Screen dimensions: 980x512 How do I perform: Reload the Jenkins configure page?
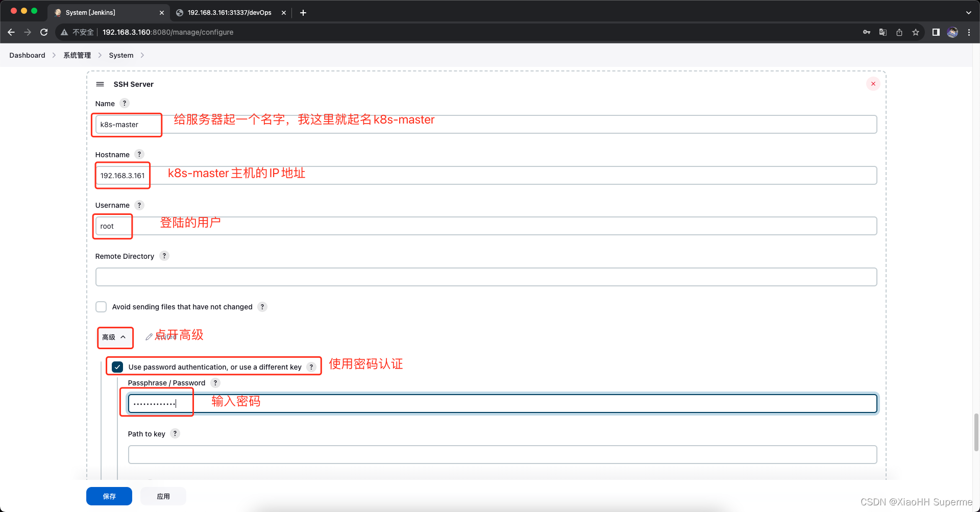(x=44, y=32)
